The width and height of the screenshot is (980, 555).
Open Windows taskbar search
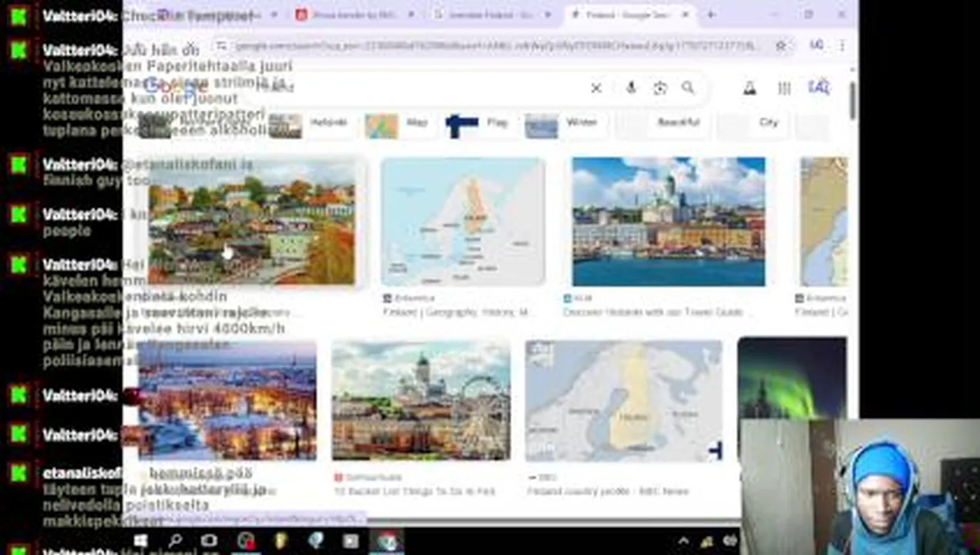coord(176,541)
